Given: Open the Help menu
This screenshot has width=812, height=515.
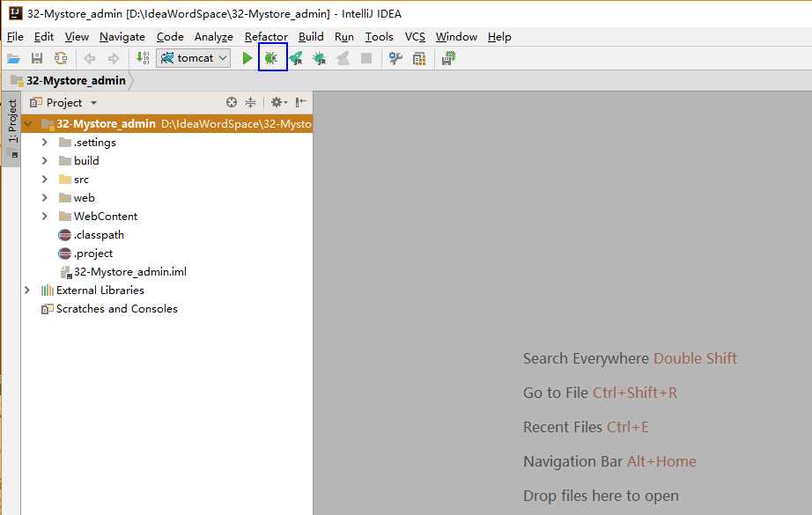Looking at the screenshot, I should [499, 37].
